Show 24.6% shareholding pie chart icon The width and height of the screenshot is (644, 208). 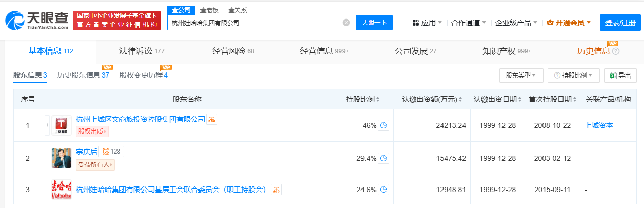pyautogui.click(x=383, y=190)
